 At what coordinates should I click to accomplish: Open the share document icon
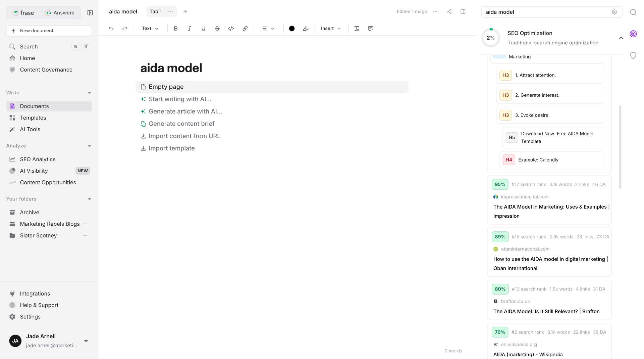pyautogui.click(x=449, y=11)
